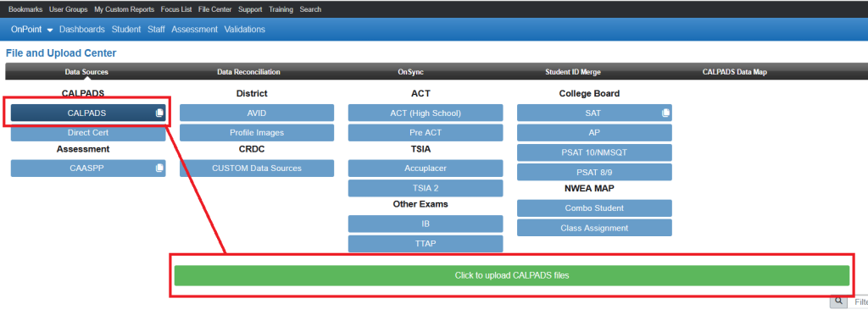Switch to the Data Reconciliation tab

tap(248, 72)
